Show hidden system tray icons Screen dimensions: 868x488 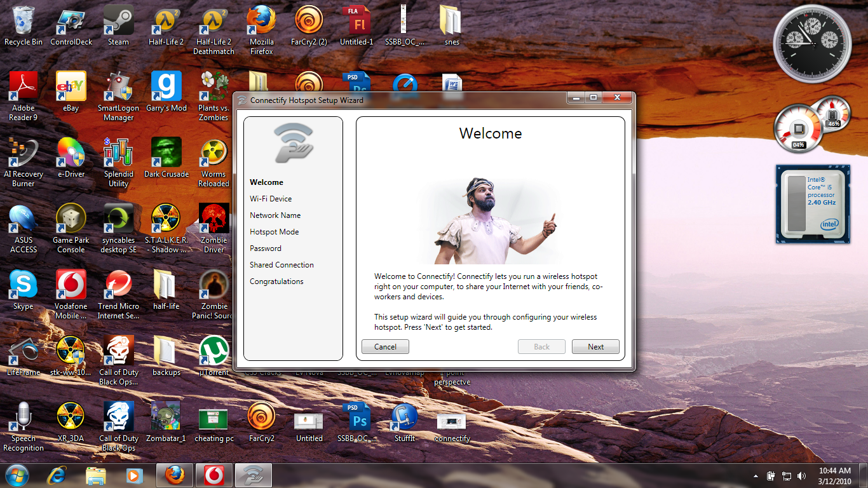(756, 476)
